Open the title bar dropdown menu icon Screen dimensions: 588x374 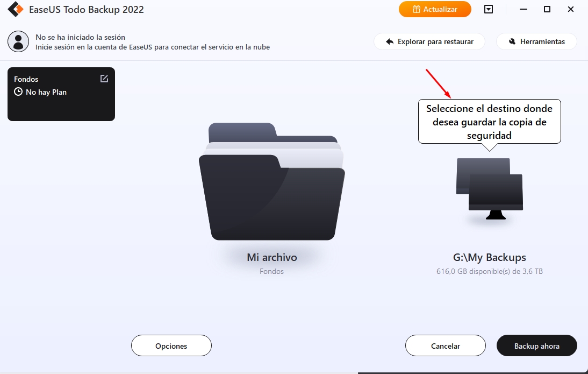[x=488, y=9]
